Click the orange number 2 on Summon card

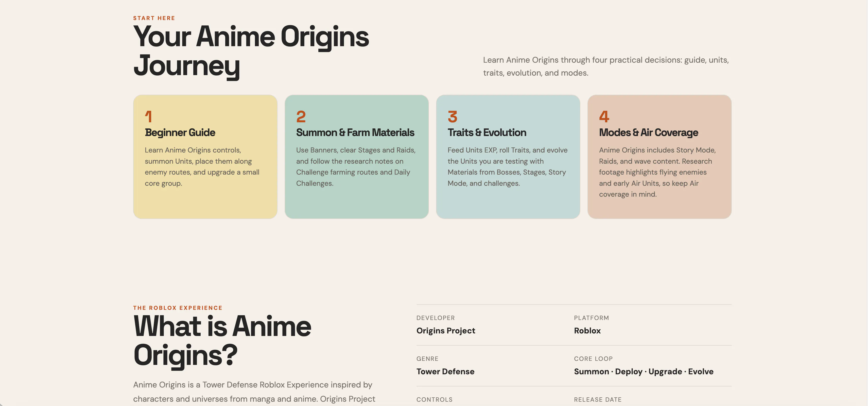pyautogui.click(x=301, y=117)
